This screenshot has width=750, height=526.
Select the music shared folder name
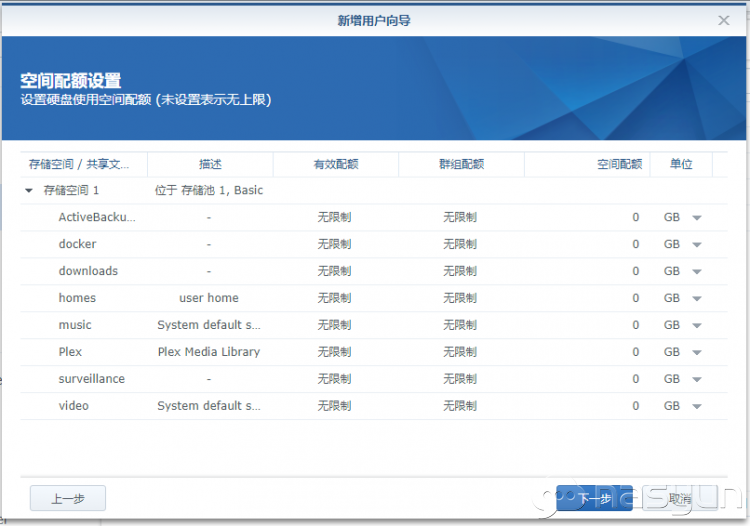click(x=75, y=325)
